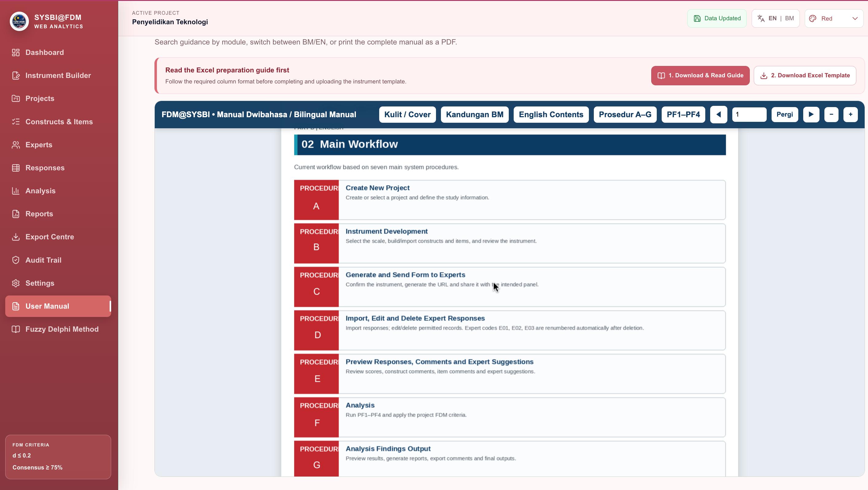Open the Red theme dropdown

point(834,18)
